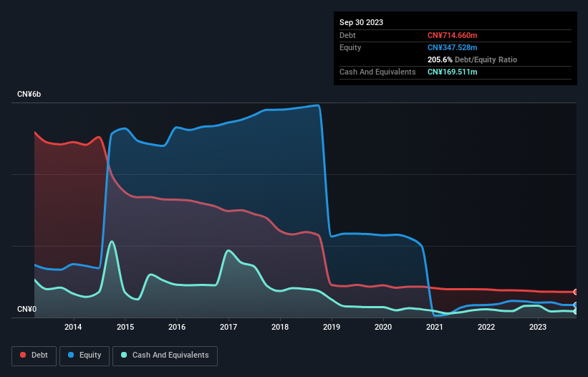Screen dimensions: 588x377
Task: Click the 2017 x-axis label
Action: pyautogui.click(x=228, y=327)
